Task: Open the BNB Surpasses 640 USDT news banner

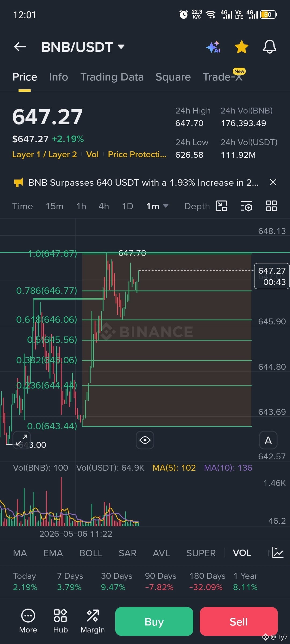Action: [143, 182]
